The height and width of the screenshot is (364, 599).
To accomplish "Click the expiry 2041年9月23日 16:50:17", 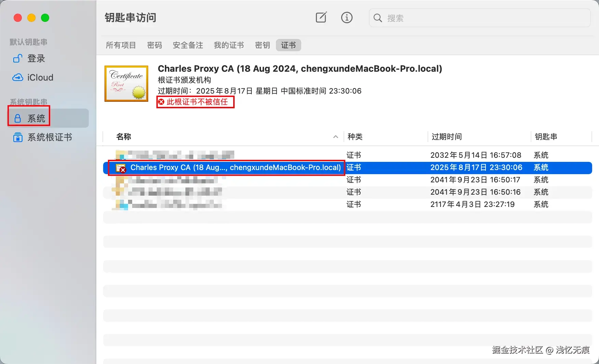I will [475, 180].
